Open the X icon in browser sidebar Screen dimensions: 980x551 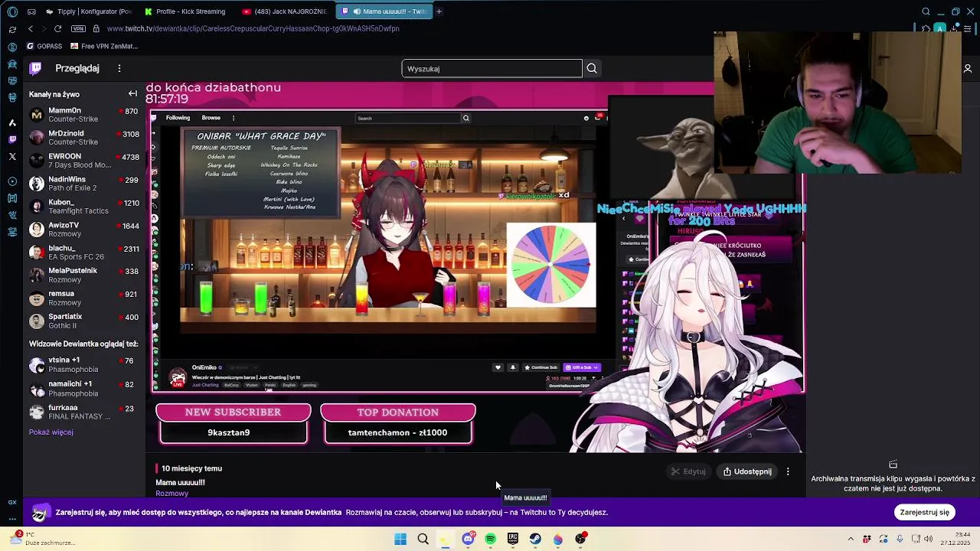[12, 156]
